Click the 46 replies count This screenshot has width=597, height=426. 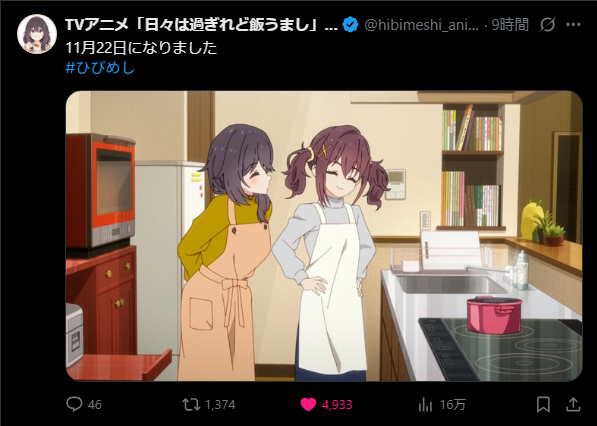(95, 404)
